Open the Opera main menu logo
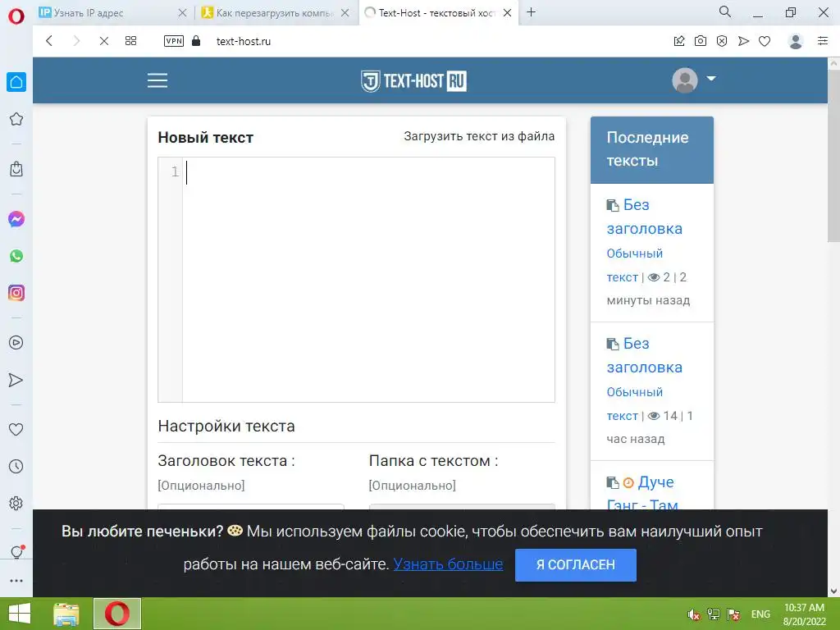Screen dimensions: 840x630 [16, 16]
